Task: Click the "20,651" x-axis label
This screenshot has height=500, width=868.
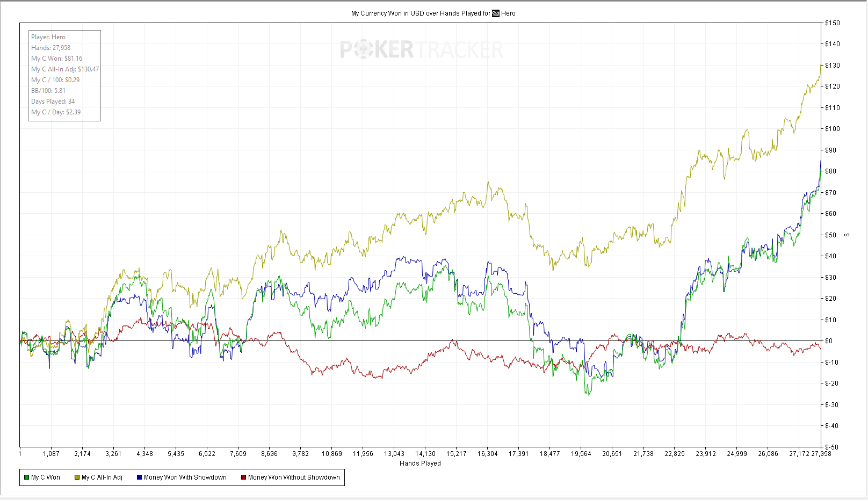Action: [x=612, y=454]
